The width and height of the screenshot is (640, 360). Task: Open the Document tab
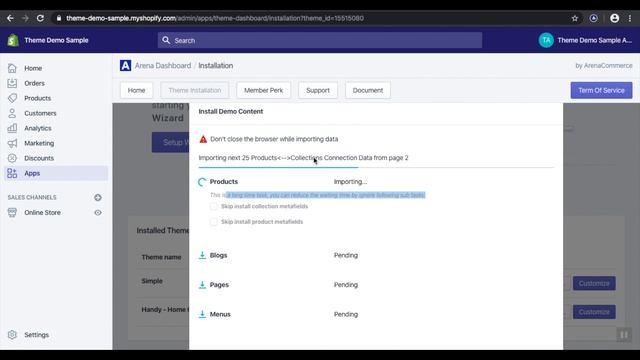(368, 90)
